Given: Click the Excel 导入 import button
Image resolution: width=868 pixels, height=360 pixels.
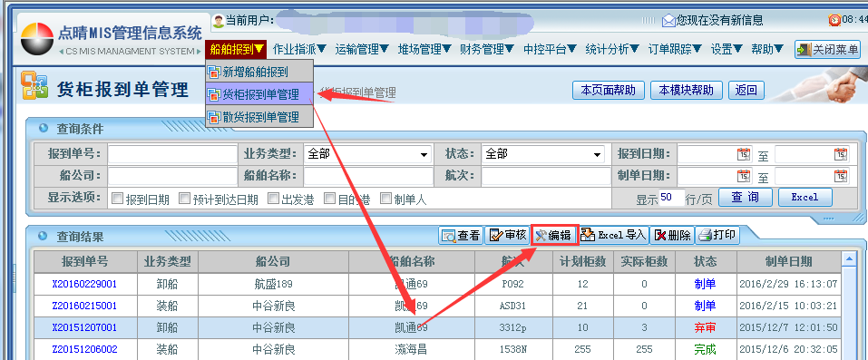Looking at the screenshot, I should 613,236.
